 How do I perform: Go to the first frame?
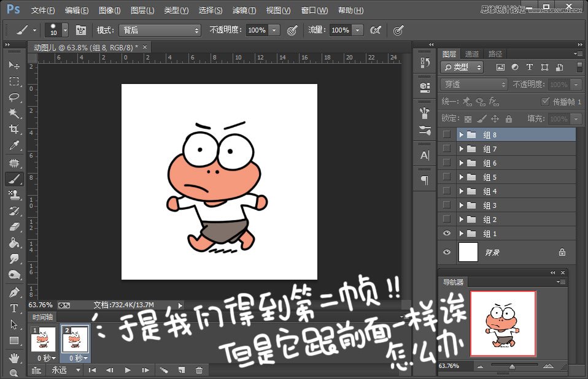click(x=92, y=370)
